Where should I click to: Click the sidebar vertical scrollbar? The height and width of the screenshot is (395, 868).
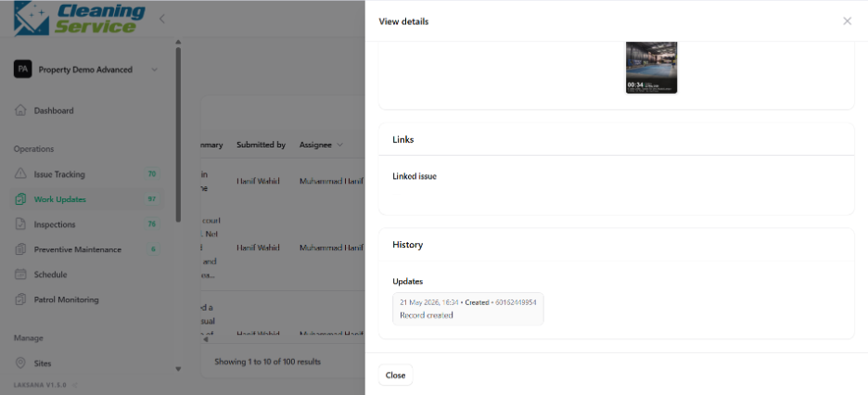[x=178, y=134]
